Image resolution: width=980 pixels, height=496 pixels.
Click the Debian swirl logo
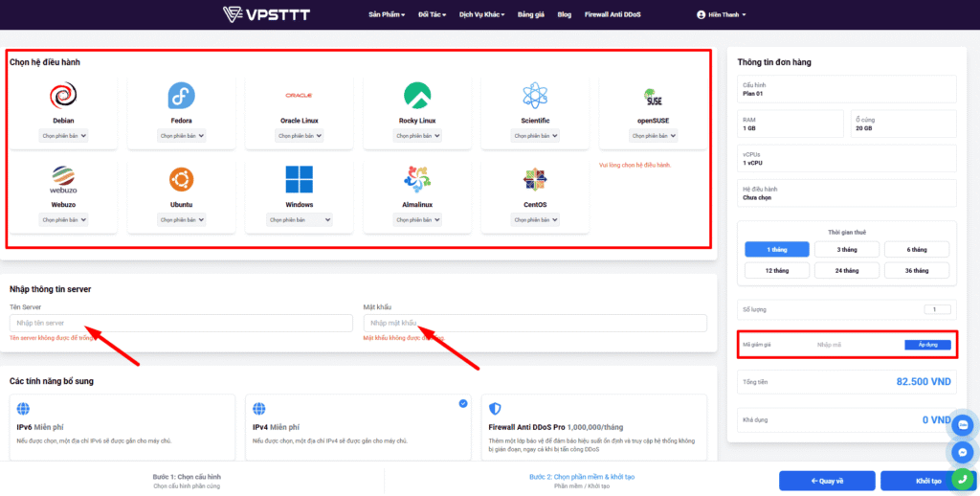click(63, 96)
